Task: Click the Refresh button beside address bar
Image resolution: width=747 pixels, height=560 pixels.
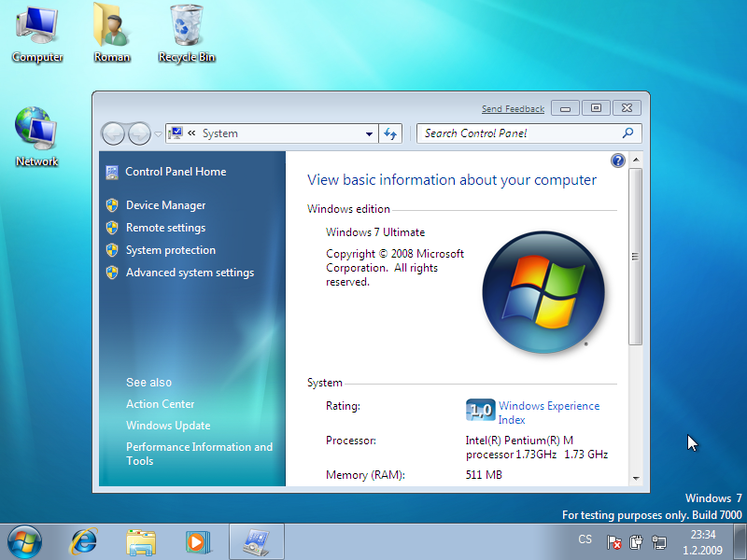Action: (390, 133)
